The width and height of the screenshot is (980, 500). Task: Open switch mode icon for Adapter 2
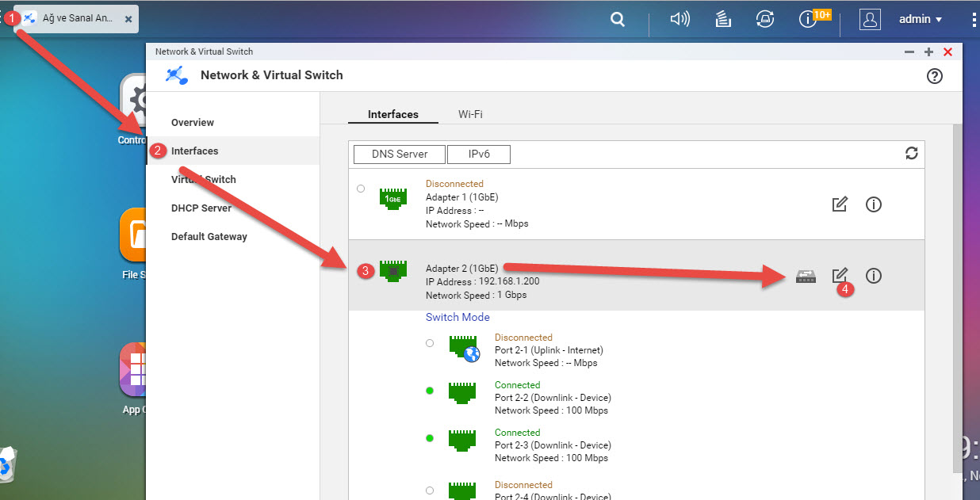click(806, 276)
